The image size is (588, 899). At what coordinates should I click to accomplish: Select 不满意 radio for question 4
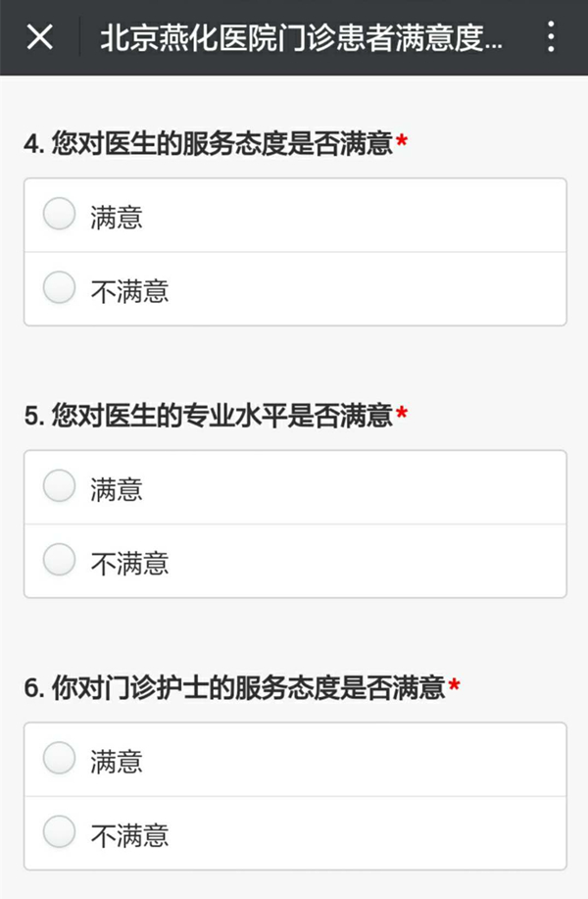59,287
